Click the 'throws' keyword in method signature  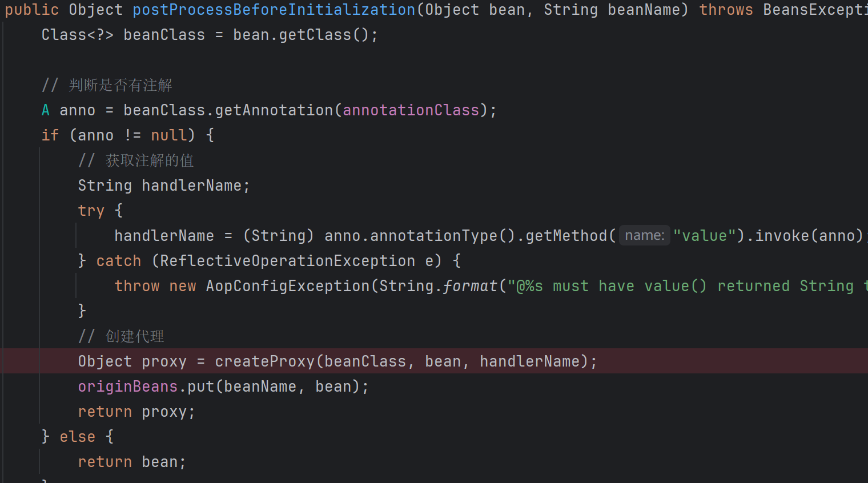click(x=726, y=10)
